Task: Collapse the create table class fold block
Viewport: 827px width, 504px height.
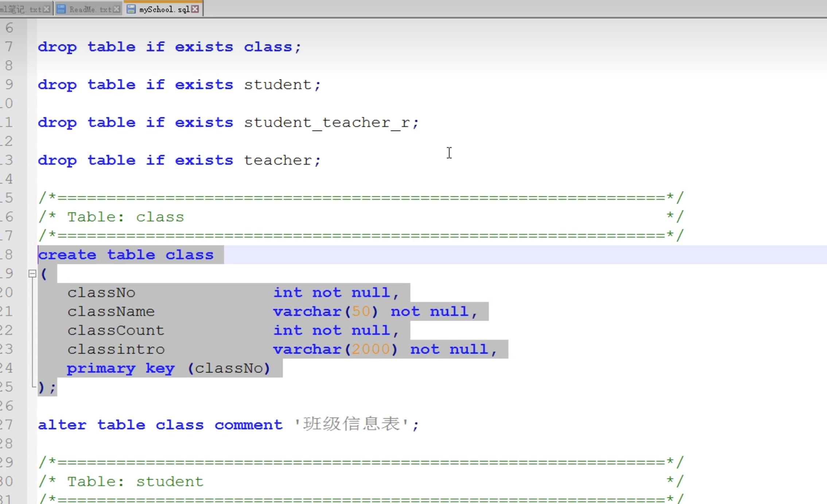Action: coord(32,273)
